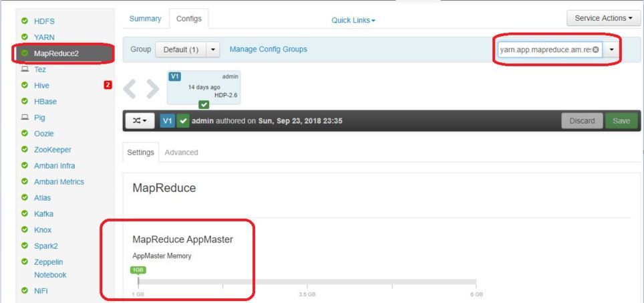
Task: Open the Spark2 service
Action: point(45,246)
